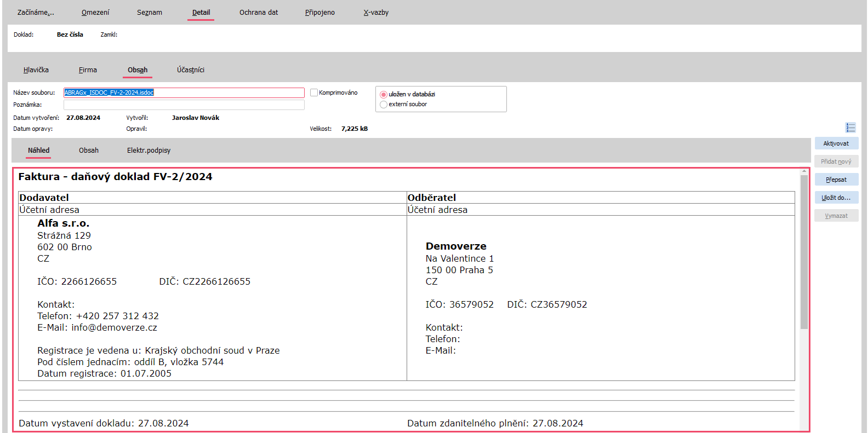Select the 'uložen v databázi' radio option
Screen dimensions: 868x433
384,95
